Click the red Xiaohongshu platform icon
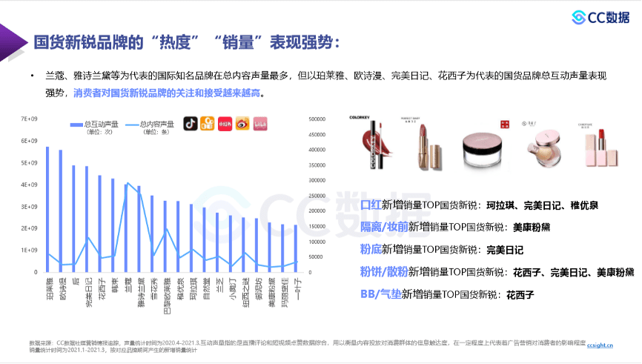This screenshot has height=364, width=642. click(x=225, y=124)
